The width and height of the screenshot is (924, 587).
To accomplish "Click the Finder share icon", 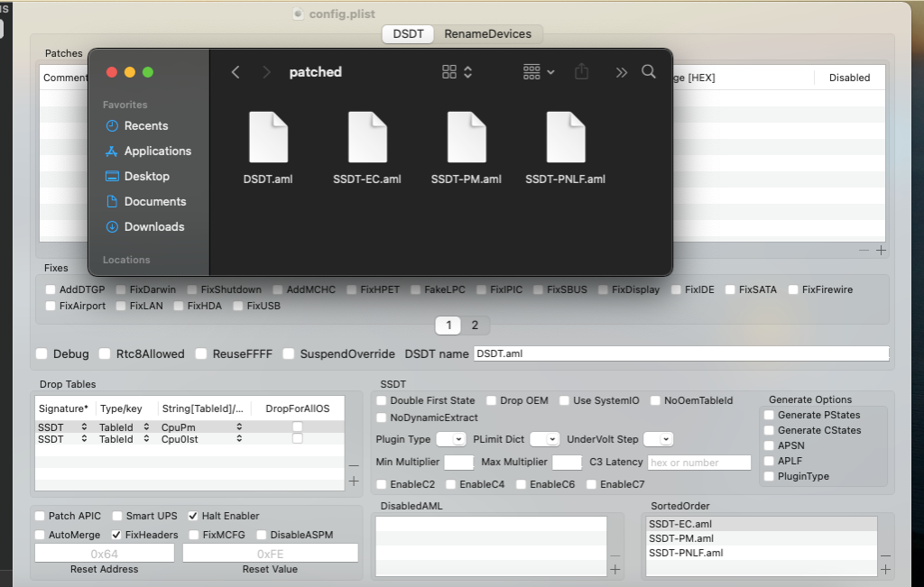I will [x=582, y=72].
